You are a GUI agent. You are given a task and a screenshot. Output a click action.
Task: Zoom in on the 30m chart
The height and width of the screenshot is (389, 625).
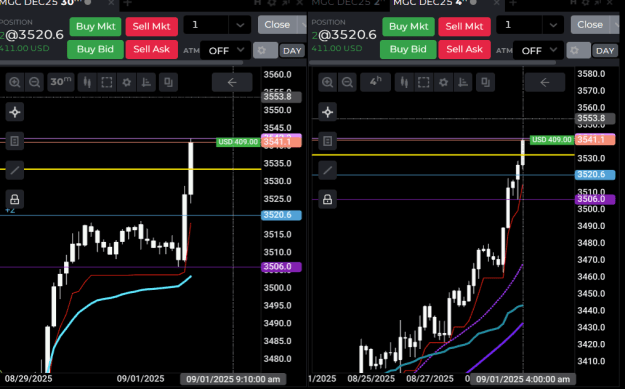(x=15, y=83)
